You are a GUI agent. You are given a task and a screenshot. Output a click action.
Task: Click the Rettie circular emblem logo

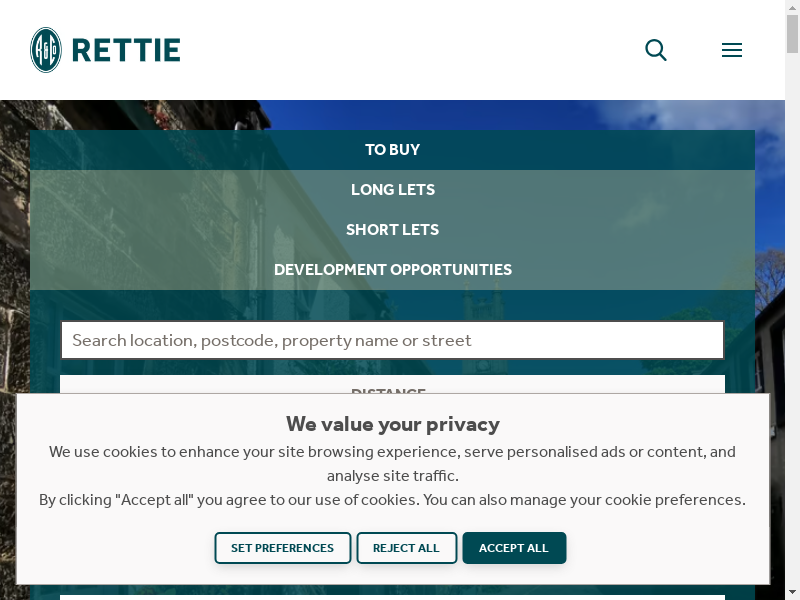46,50
